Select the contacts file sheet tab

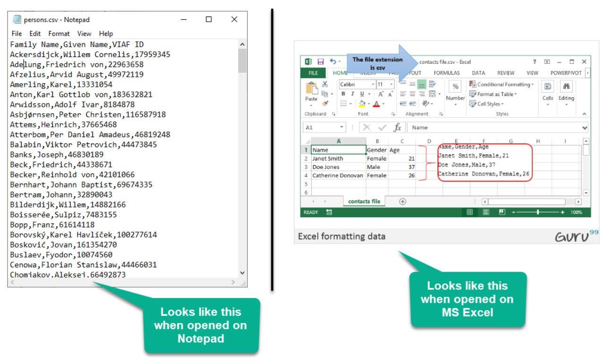tap(364, 201)
